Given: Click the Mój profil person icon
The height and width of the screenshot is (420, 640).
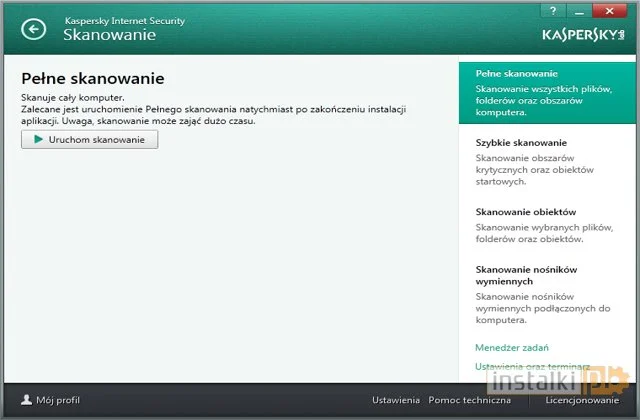Looking at the screenshot, I should (26, 400).
